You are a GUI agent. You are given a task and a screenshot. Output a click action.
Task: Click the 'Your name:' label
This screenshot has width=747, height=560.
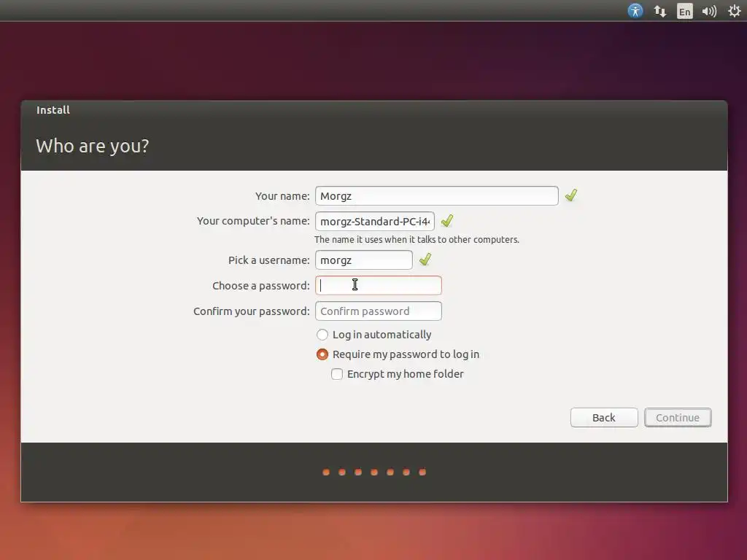click(x=282, y=196)
